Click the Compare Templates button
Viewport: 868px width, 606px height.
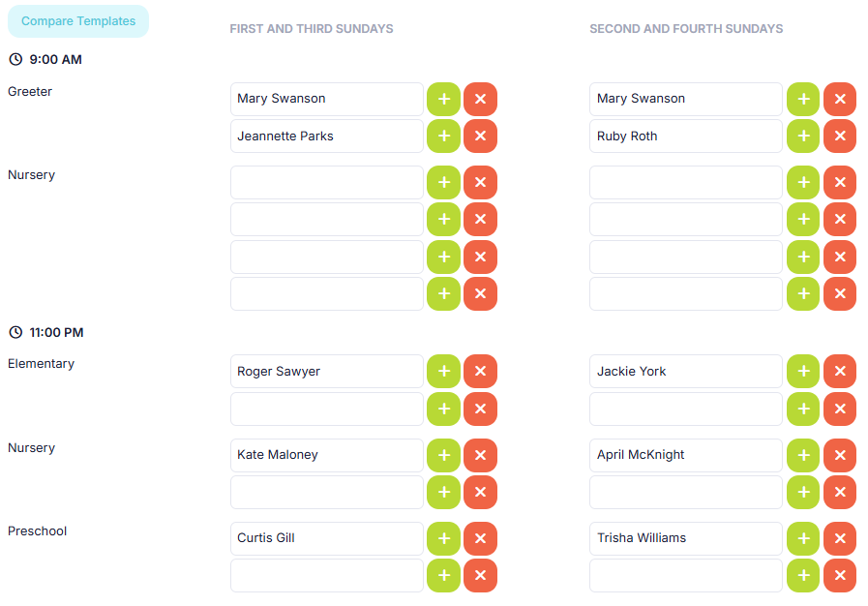coord(78,21)
